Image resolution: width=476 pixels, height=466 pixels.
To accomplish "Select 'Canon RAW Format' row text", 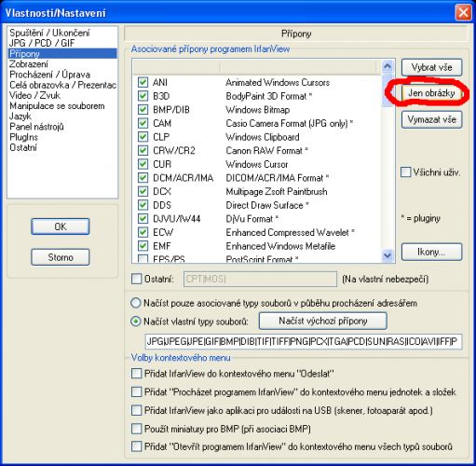I will click(266, 150).
